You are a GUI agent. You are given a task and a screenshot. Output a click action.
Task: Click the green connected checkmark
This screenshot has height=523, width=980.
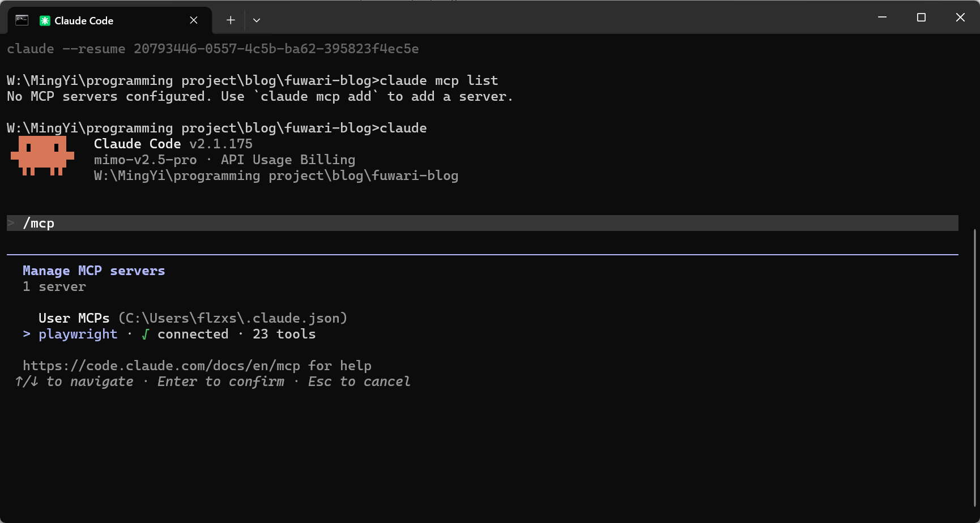146,334
